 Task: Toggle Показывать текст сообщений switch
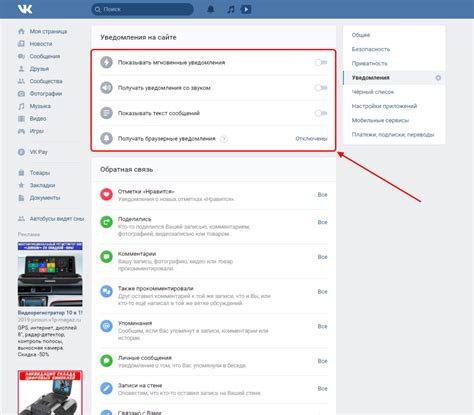point(321,113)
